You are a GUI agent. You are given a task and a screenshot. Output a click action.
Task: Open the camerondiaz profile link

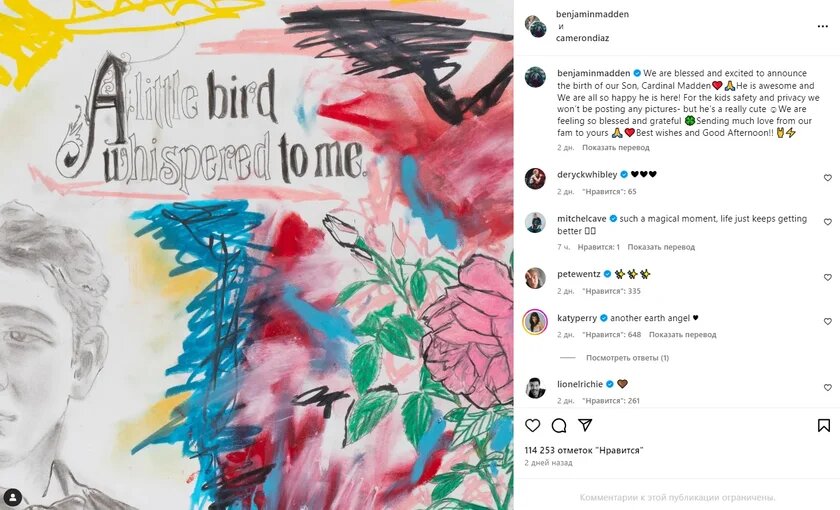click(x=582, y=38)
